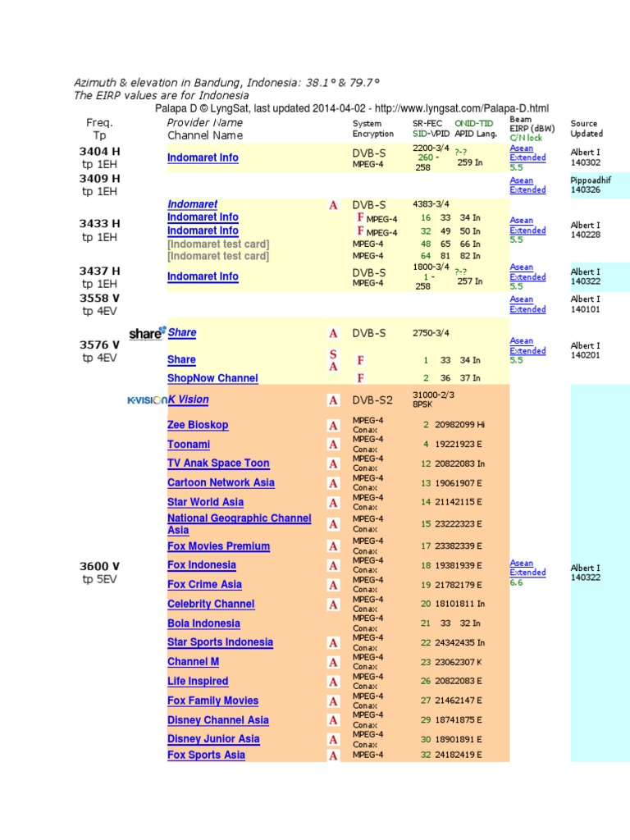Click the A icon for Cartoon Network Asia
Image resolution: width=630 pixels, height=840 pixels.
coord(333,484)
